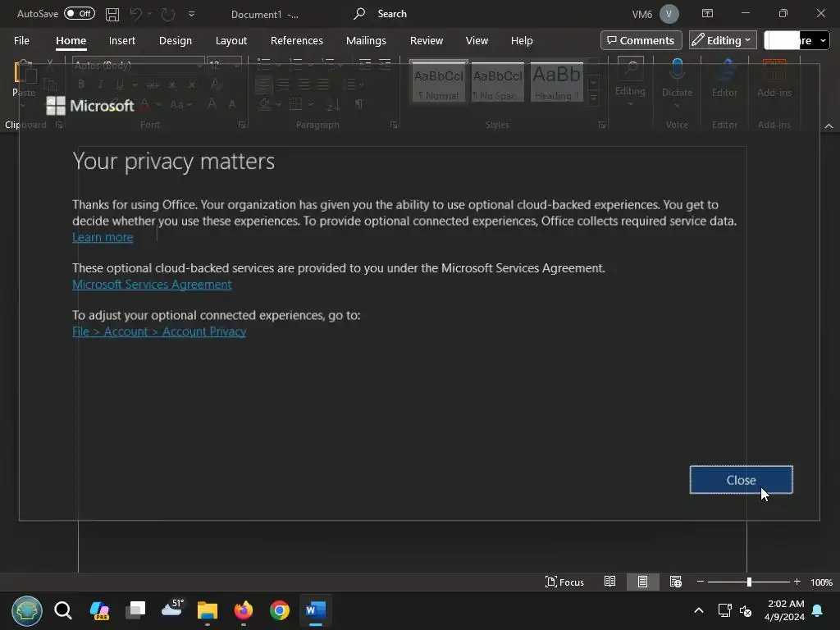Launch Firefox from taskbar
This screenshot has width=840, height=630.
(243, 610)
